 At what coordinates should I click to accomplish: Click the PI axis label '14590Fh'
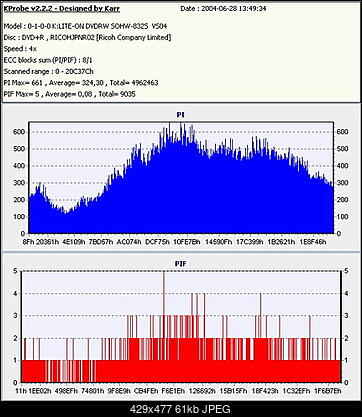point(218,242)
